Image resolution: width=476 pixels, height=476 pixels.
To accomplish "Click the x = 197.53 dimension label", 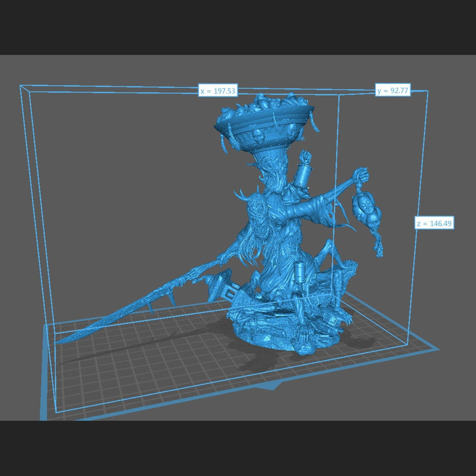I will click(218, 91).
